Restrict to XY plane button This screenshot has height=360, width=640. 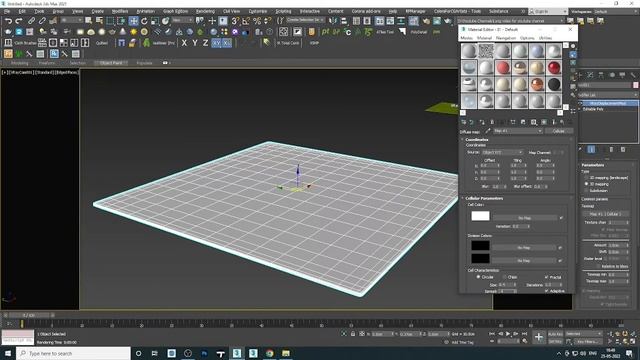coord(217,43)
